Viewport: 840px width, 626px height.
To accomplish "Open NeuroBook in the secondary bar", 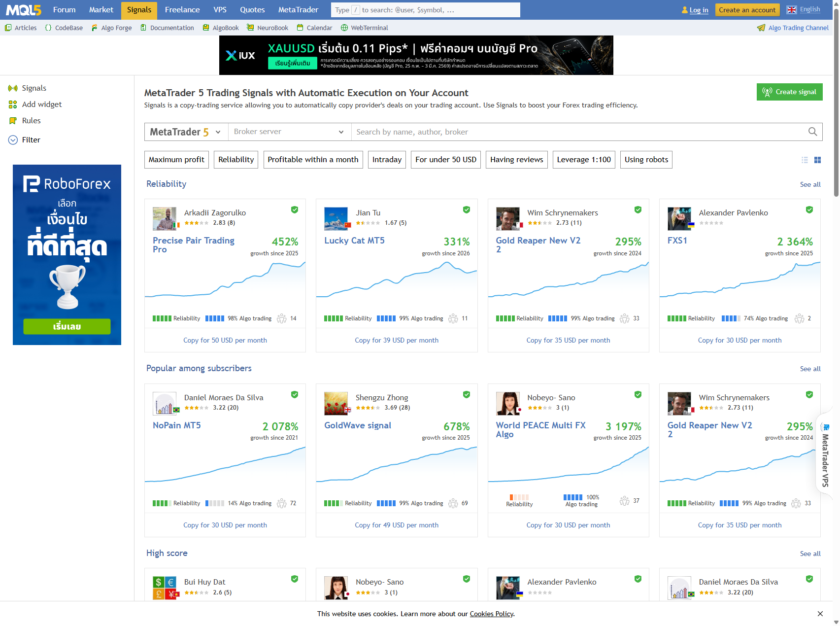I will point(268,28).
